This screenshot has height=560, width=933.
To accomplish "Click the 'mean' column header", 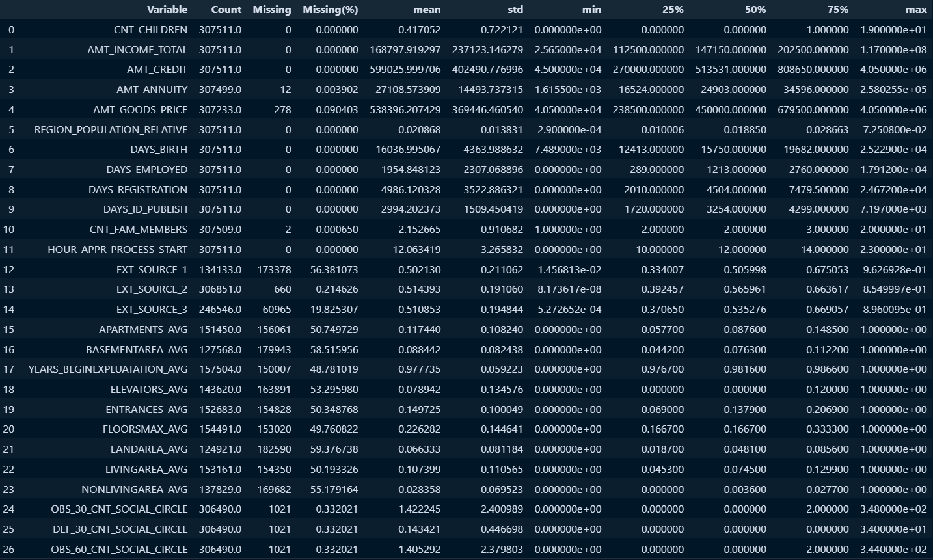I will (x=427, y=10).
